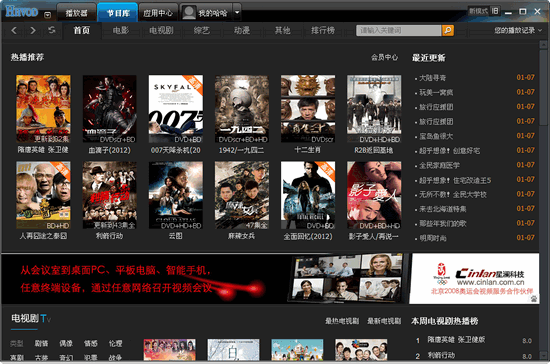Go forward with the right arrow icon
Image resolution: width=550 pixels, height=364 pixels.
tap(33, 31)
